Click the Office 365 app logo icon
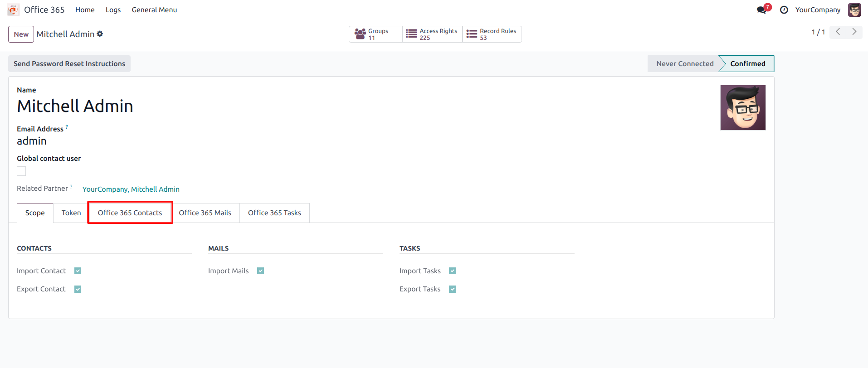This screenshot has height=368, width=868. pos(13,10)
